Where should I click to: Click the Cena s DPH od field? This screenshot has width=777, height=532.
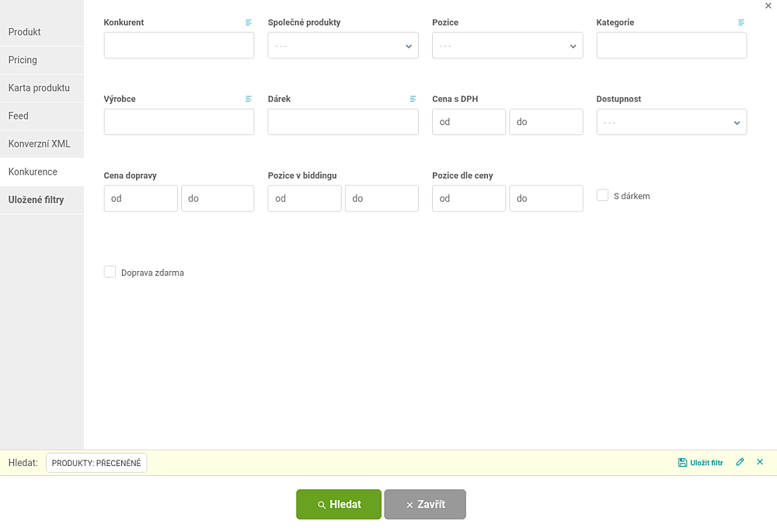[x=469, y=122]
